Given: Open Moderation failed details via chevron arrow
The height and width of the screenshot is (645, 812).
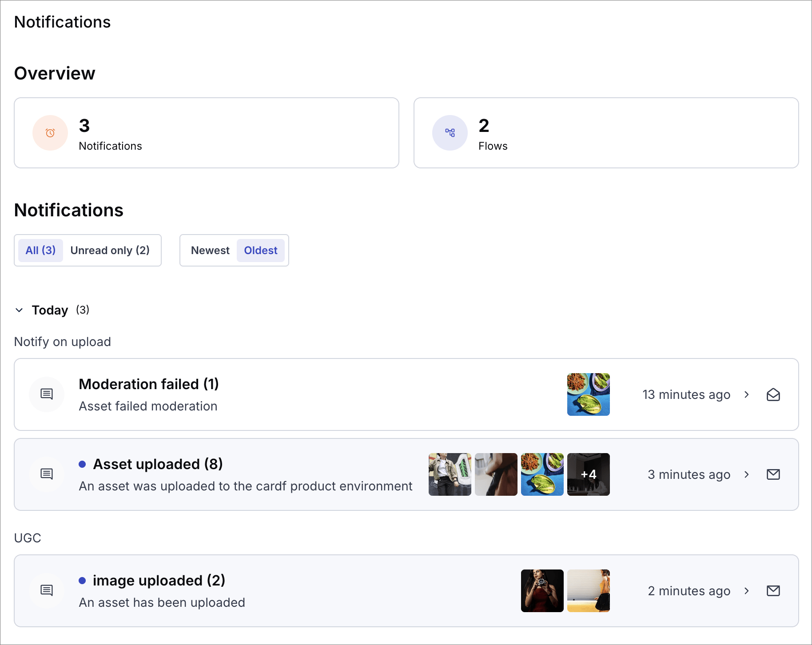Looking at the screenshot, I should click(747, 394).
